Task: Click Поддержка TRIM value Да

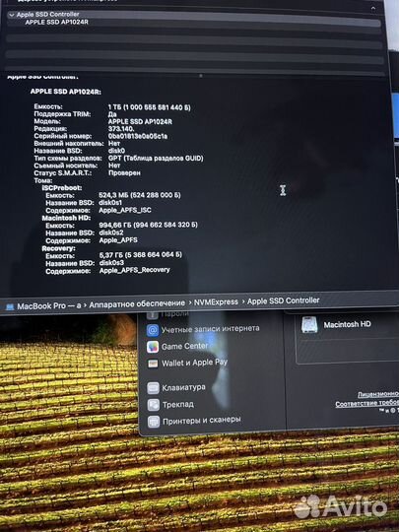Action: [112, 114]
